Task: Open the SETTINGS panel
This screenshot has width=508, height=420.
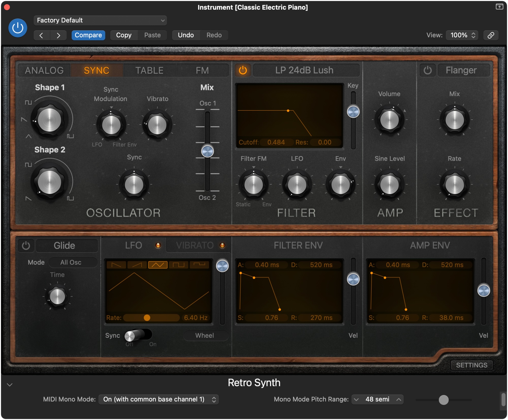Action: tap(472, 365)
